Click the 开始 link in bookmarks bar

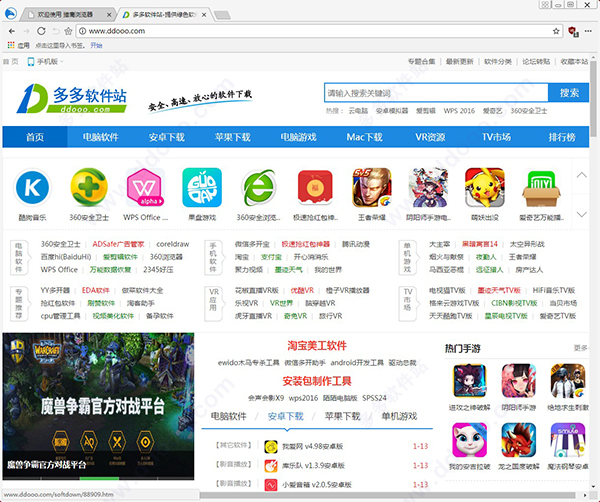96,46
